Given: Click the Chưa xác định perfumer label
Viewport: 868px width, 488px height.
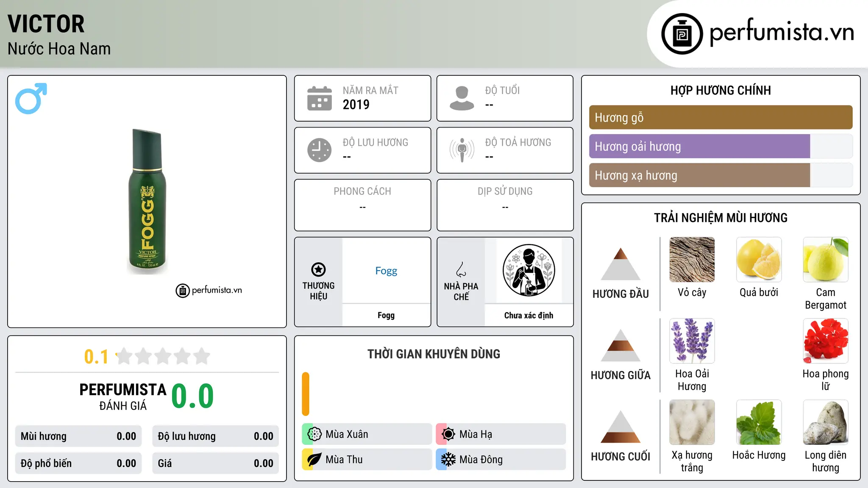Looking at the screenshot, I should pyautogui.click(x=529, y=316).
